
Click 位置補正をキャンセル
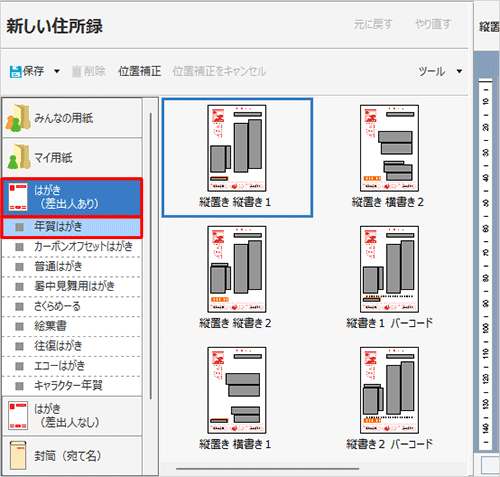pyautogui.click(x=219, y=71)
